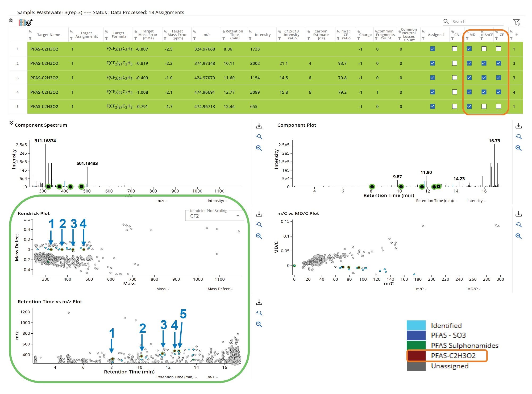532x394 pixels.
Task: Toggle MD checkbox in row 2
Action: [x=469, y=63]
